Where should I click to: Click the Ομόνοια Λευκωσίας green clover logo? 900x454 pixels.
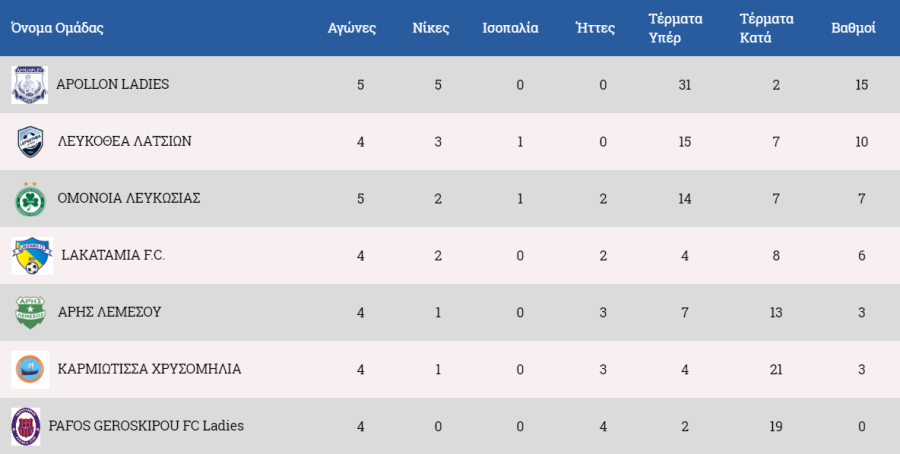(30, 199)
